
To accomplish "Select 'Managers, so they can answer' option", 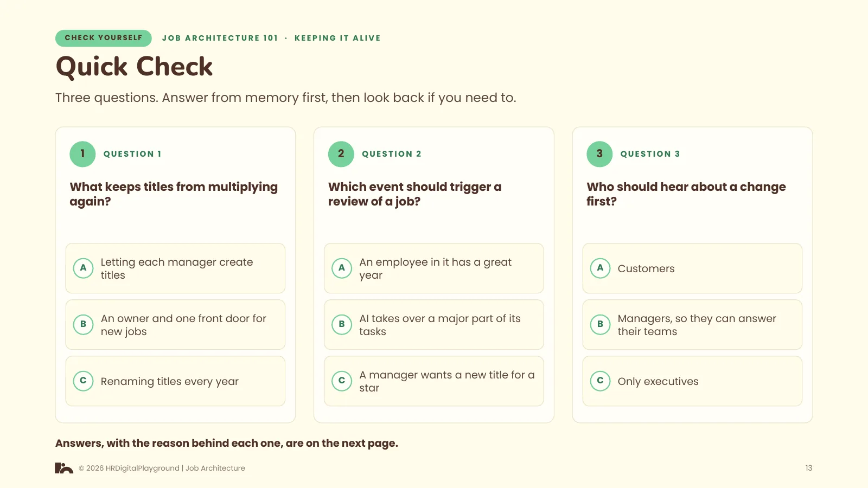I will pos(692,325).
